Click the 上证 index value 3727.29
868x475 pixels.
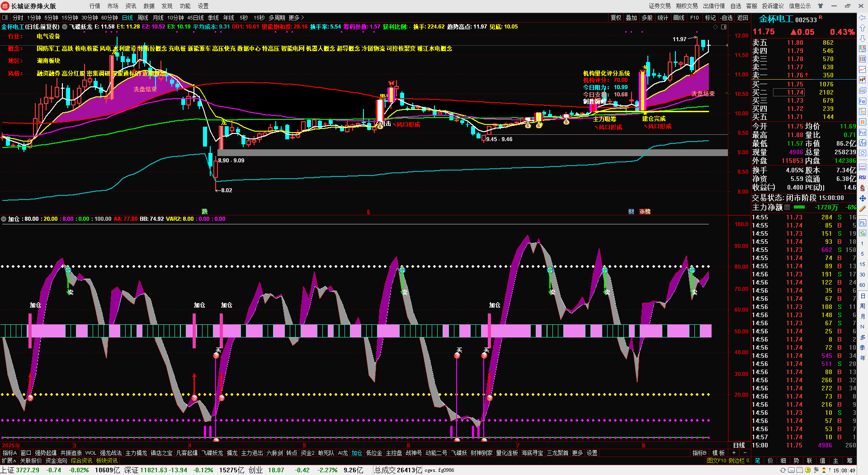pyautogui.click(x=28, y=470)
